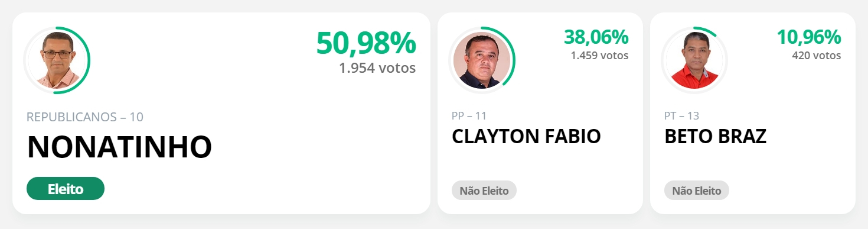This screenshot has height=229, width=868.
Task: Select the BETO BRAZ candidate name
Action: point(715,136)
